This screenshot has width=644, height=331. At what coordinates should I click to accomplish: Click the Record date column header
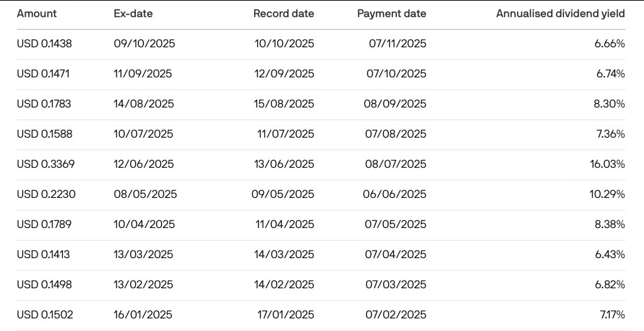coord(284,13)
